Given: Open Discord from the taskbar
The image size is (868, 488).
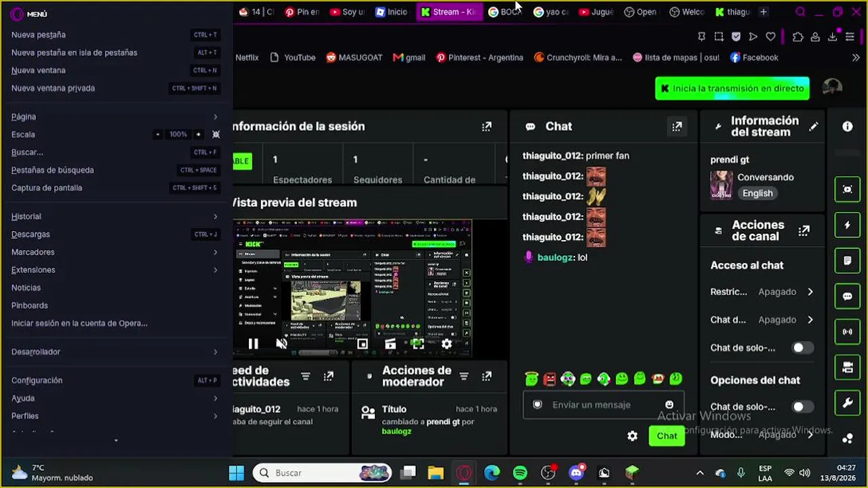Looking at the screenshot, I should [576, 473].
